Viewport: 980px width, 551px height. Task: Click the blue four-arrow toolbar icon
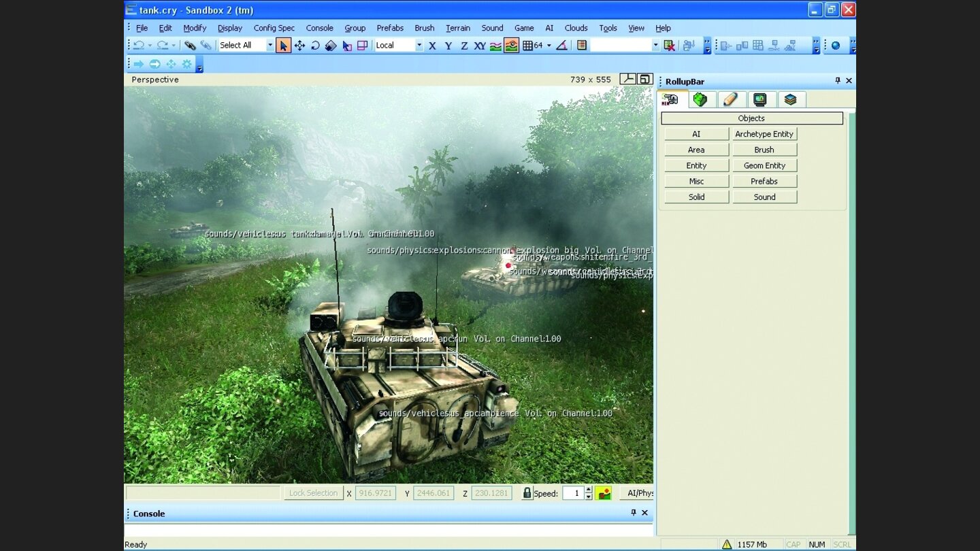tap(171, 64)
